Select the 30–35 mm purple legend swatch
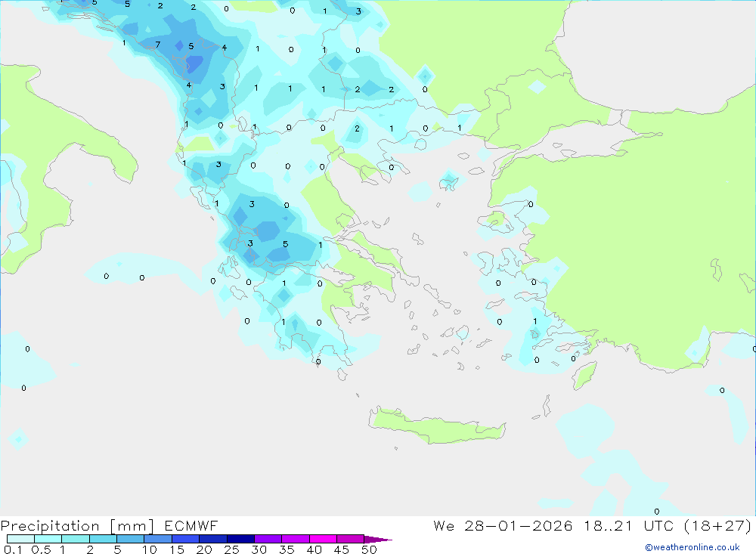Image resolution: width=756 pixels, height=554 pixels. 268,539
